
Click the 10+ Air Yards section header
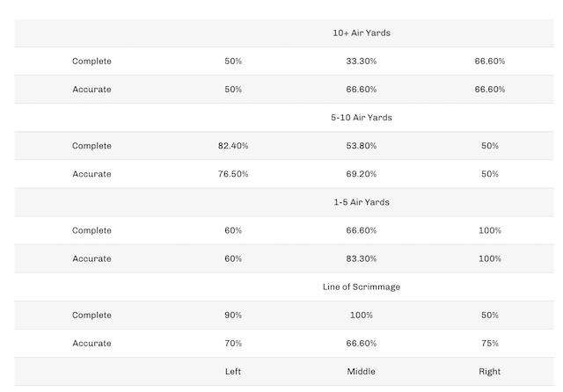point(361,33)
